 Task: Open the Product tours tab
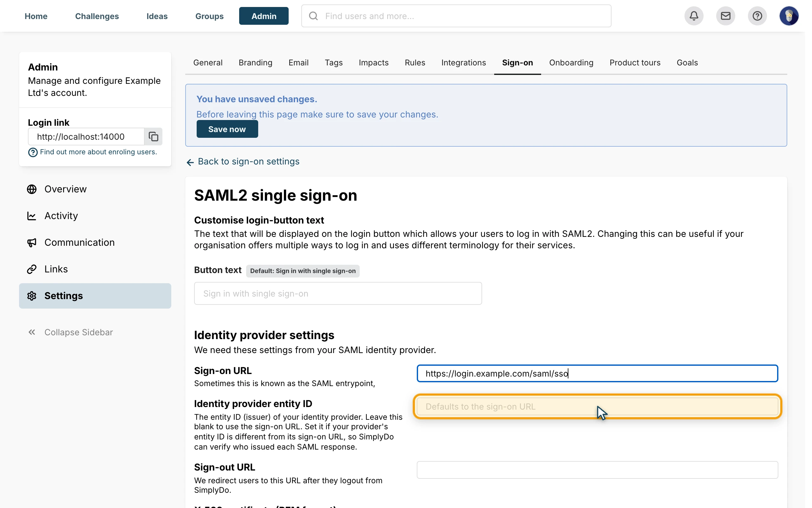point(635,63)
